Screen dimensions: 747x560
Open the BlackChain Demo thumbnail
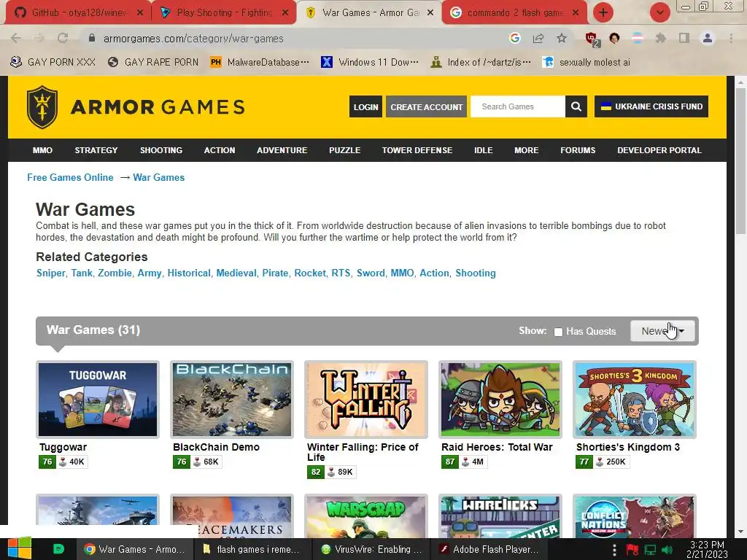[x=231, y=399]
